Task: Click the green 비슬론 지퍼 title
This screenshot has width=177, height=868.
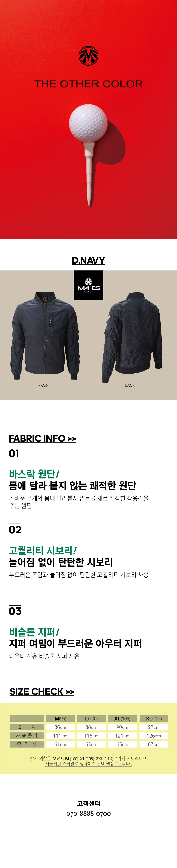Action: click(x=34, y=632)
